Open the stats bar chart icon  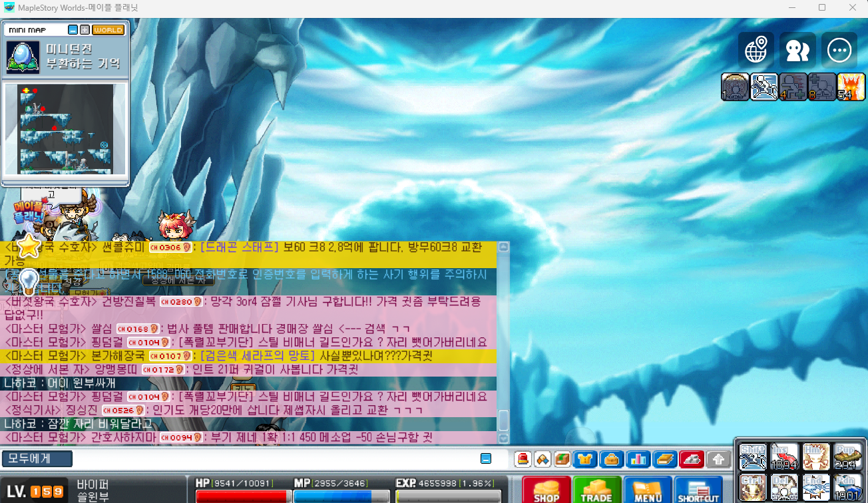tap(638, 459)
